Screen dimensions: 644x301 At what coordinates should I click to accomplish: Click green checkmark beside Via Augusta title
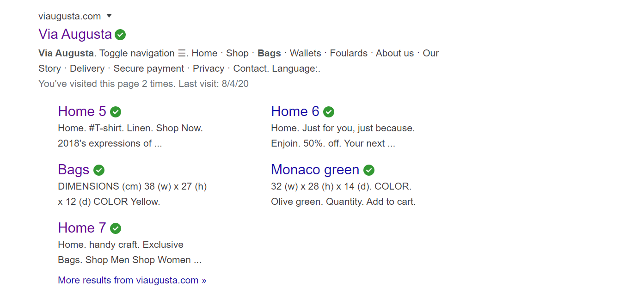coord(120,35)
